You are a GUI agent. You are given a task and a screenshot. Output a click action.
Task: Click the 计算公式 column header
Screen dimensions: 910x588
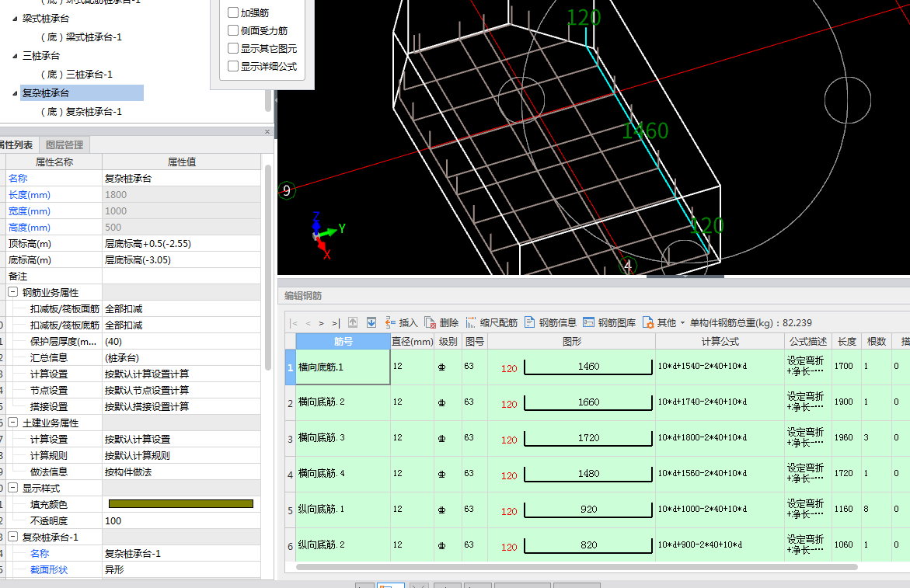[x=720, y=342]
